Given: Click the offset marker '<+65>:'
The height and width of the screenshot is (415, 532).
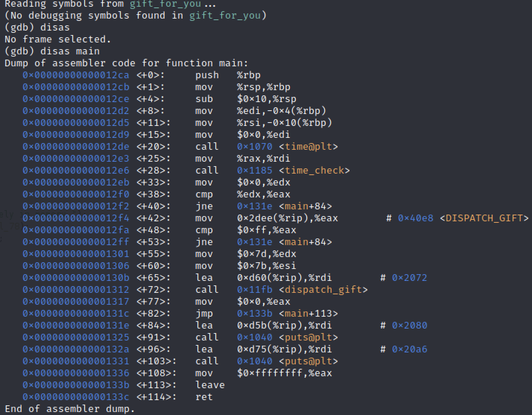Looking at the screenshot, I should tap(153, 278).
